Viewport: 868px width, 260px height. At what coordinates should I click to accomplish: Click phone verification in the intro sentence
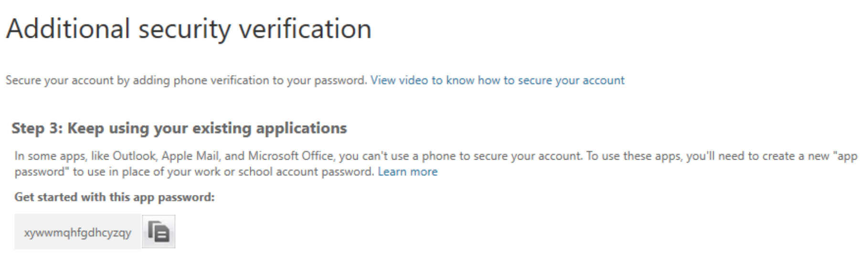[x=221, y=80]
